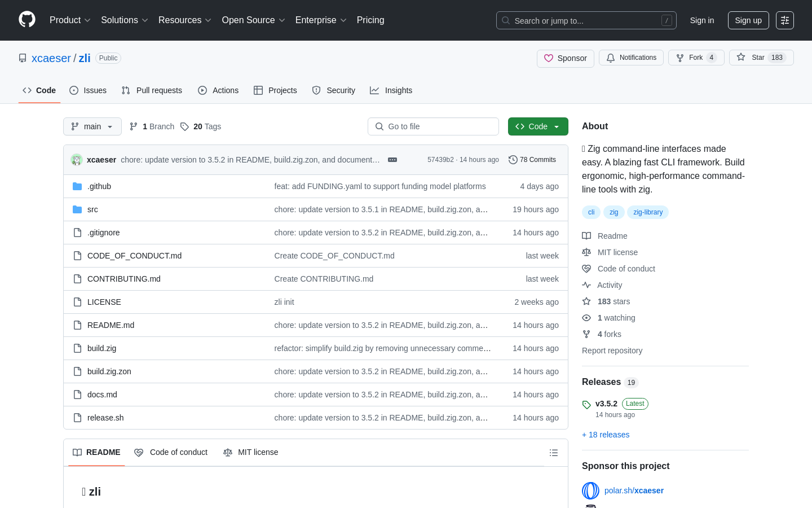Screen dimensions: 812x508
Task: Open the commit hash 57439b2
Action: click(x=440, y=160)
